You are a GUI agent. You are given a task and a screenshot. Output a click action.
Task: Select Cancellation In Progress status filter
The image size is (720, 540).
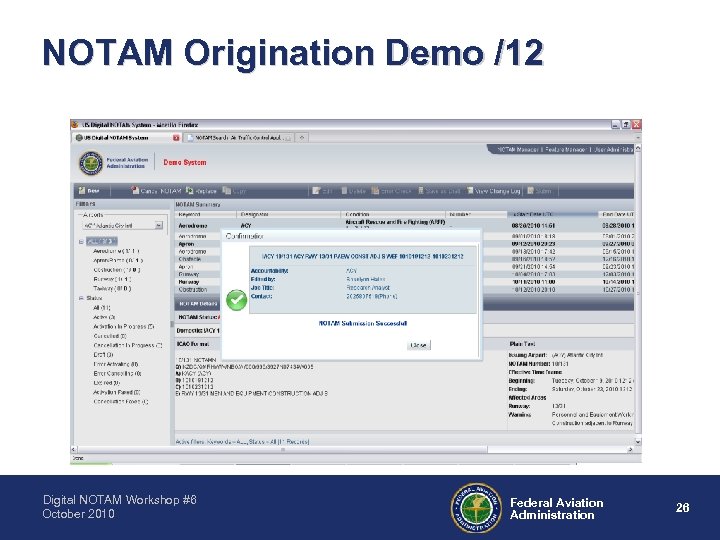click(x=128, y=345)
